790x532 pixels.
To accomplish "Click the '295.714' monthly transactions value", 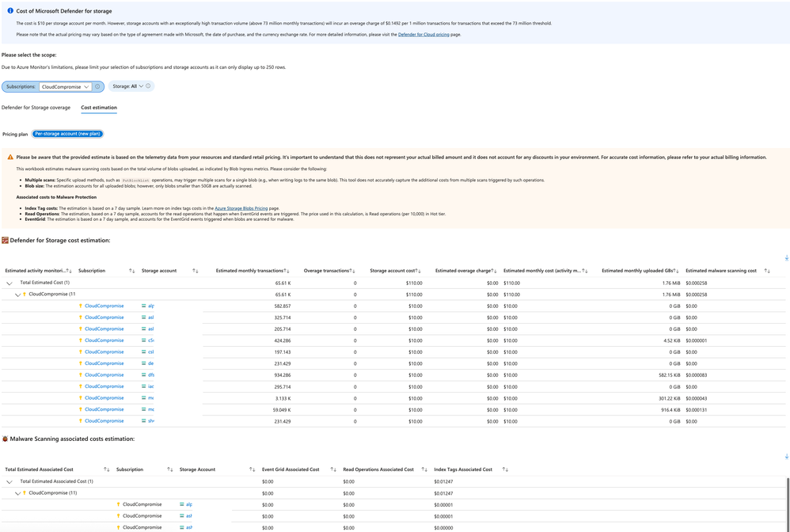I will coord(283,387).
